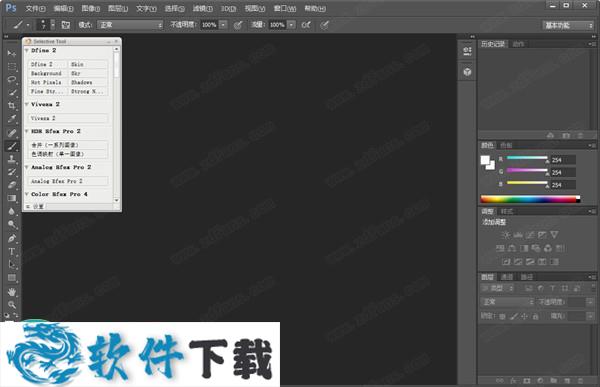
Task: Open the flow slider dropdown arrow
Action: [x=292, y=25]
